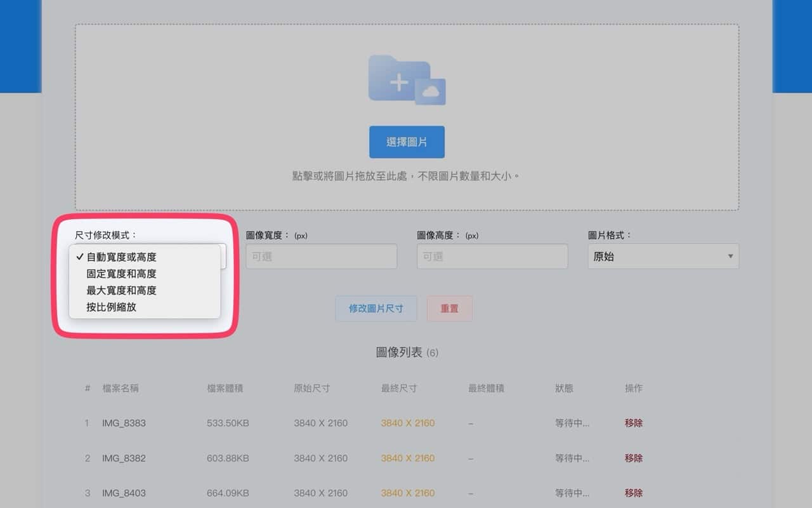Click the 最終尺寸 value for IMG_8382
Screen dimensions: 812x508
408,458
